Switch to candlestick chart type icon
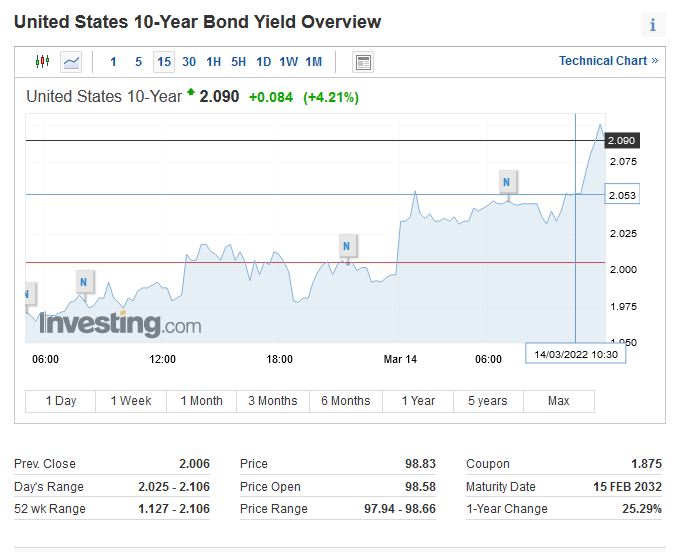The width and height of the screenshot is (676, 552). (42, 62)
